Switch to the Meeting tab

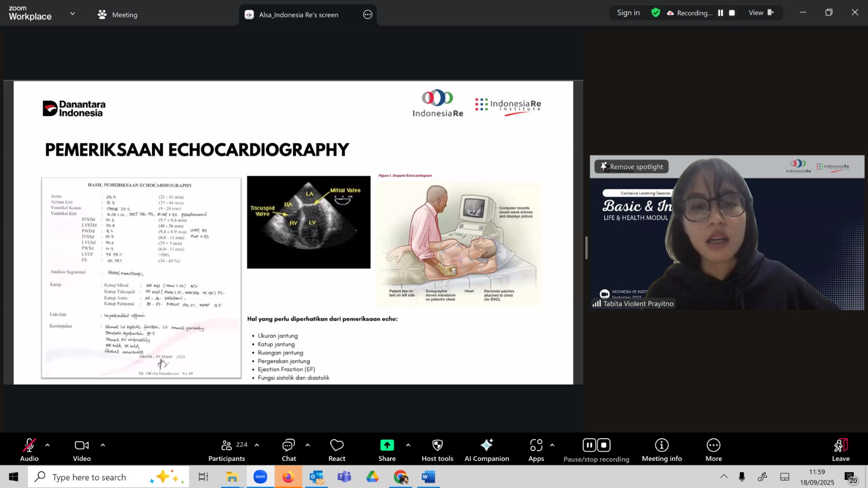coord(118,15)
